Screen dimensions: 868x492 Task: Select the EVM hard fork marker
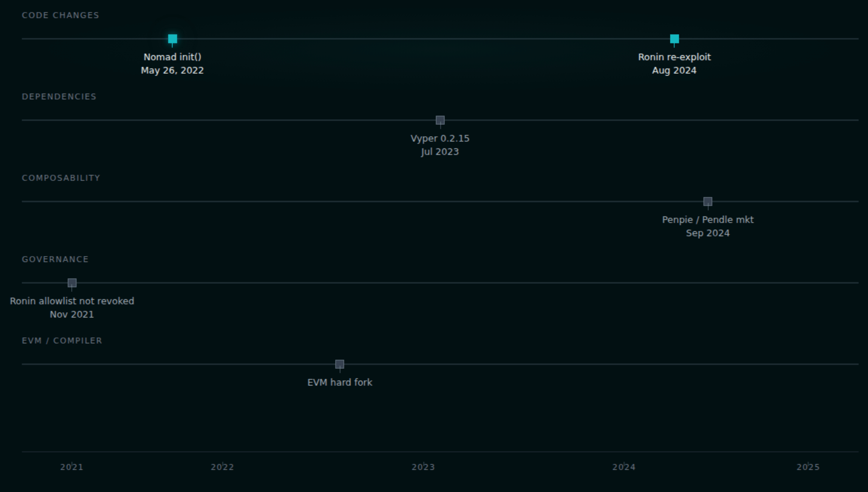(339, 364)
